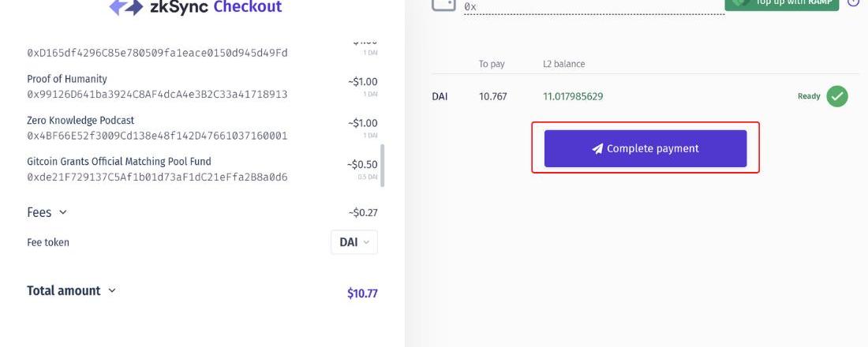Select the Proof of Humanity recipient
This screenshot has height=347, width=868.
click(67, 79)
